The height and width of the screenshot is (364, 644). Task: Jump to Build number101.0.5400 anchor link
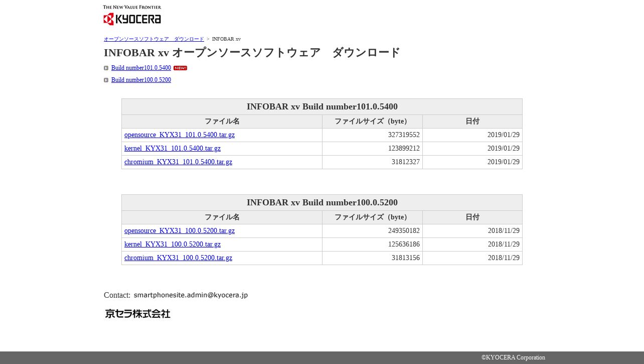coord(141,68)
